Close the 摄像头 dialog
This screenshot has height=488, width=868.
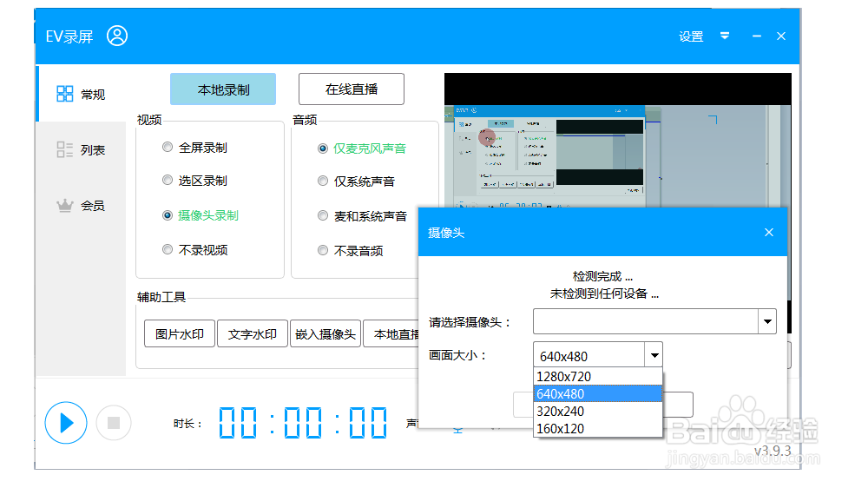click(769, 232)
